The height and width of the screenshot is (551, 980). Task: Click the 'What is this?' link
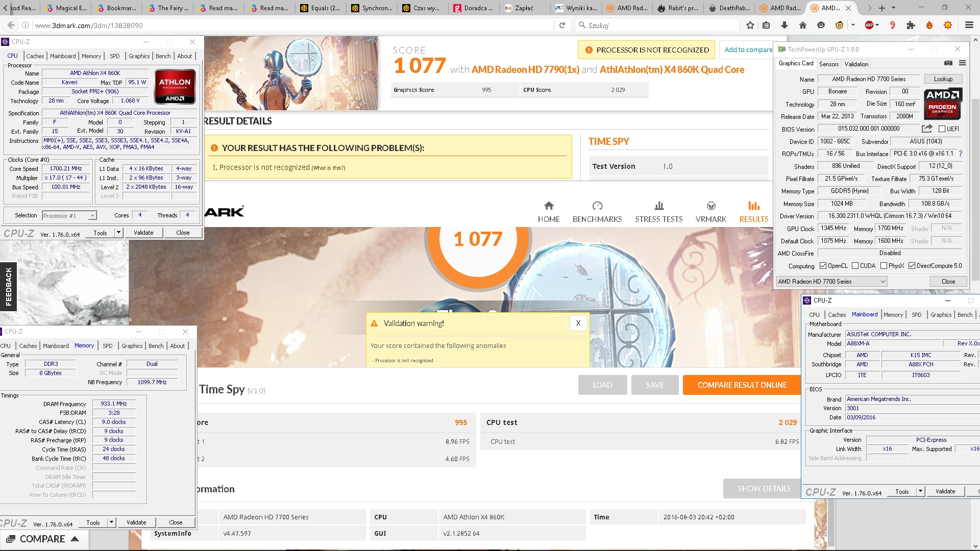point(328,168)
